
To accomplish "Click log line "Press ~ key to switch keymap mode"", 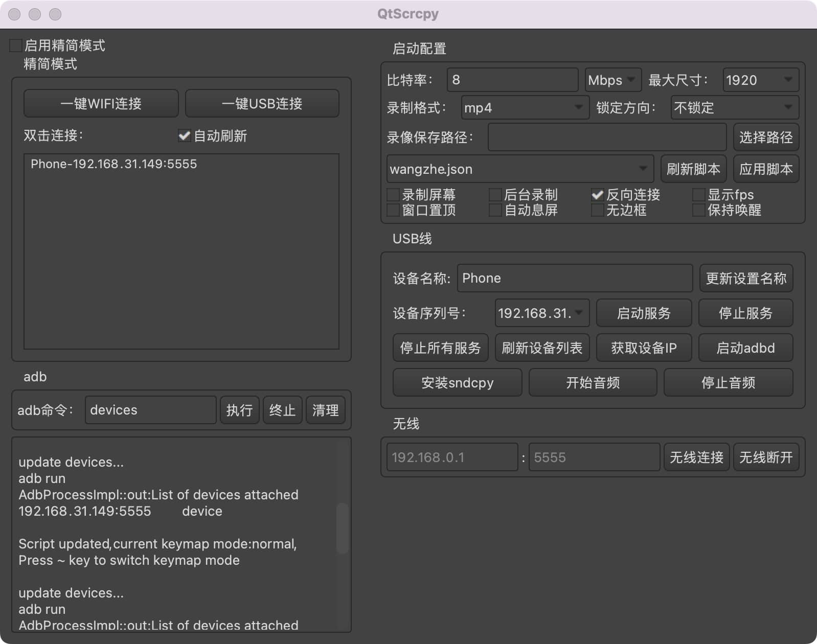I will tap(129, 560).
